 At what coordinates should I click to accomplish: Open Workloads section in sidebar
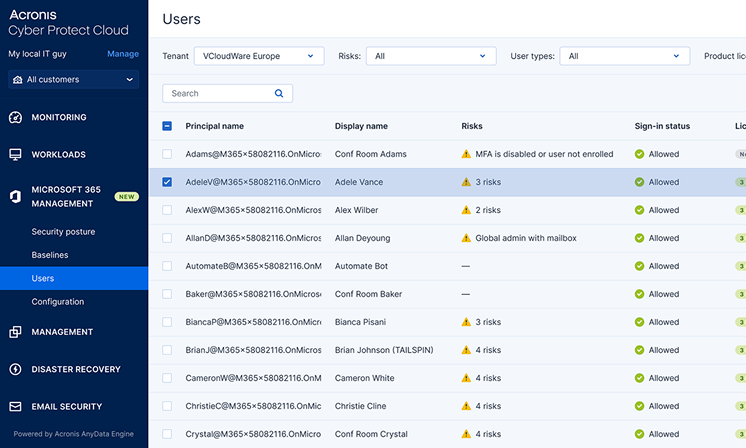[59, 155]
